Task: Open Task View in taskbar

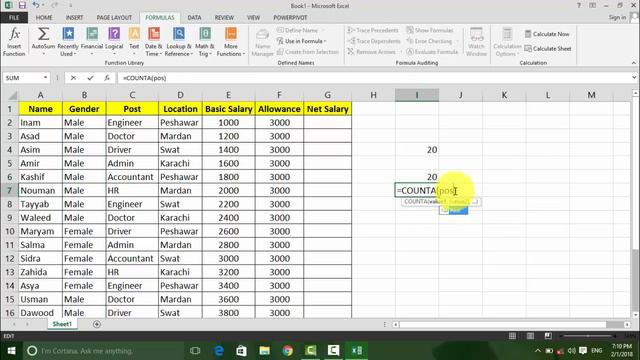Action: pyautogui.click(x=195, y=351)
